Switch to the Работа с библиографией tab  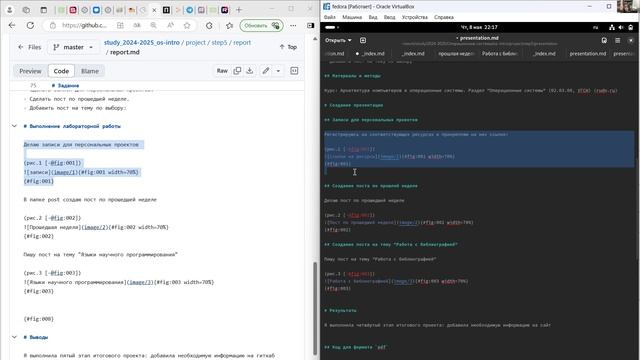(500, 53)
